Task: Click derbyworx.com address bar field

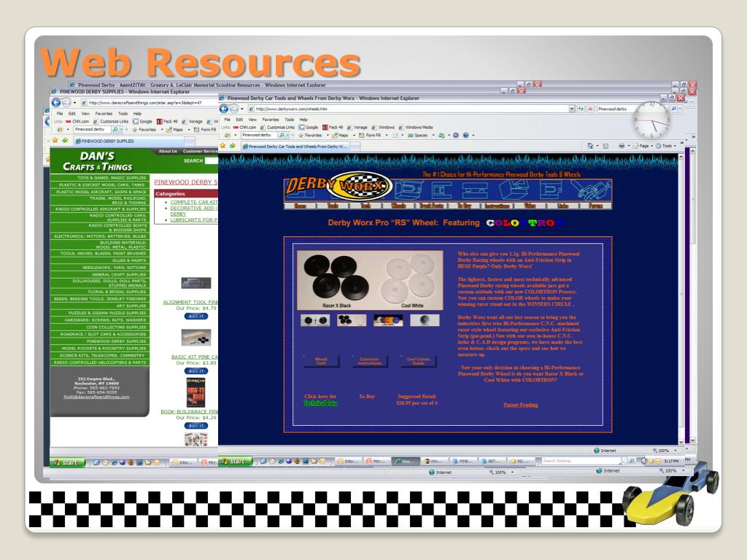Action: (x=409, y=109)
